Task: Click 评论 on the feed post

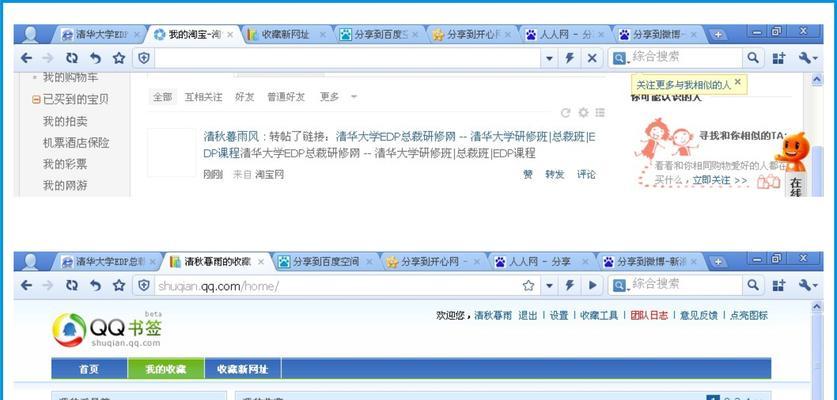Action: coord(586,174)
